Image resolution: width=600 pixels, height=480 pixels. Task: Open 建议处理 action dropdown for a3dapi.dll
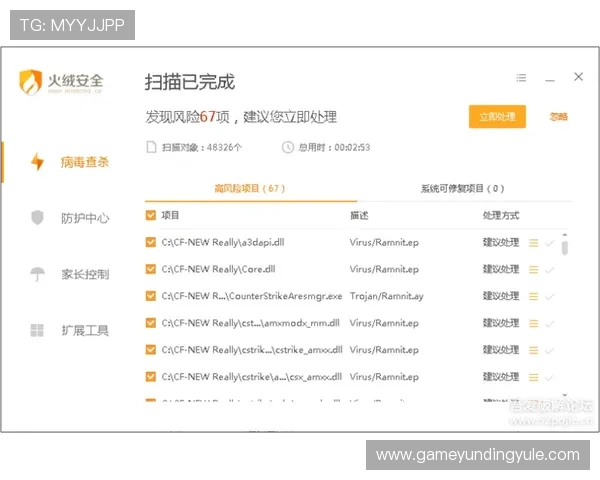pyautogui.click(x=501, y=242)
